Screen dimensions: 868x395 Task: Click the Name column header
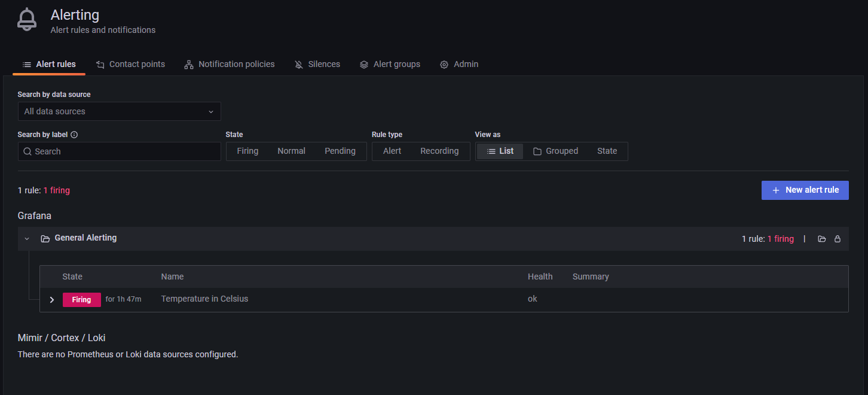coord(172,276)
